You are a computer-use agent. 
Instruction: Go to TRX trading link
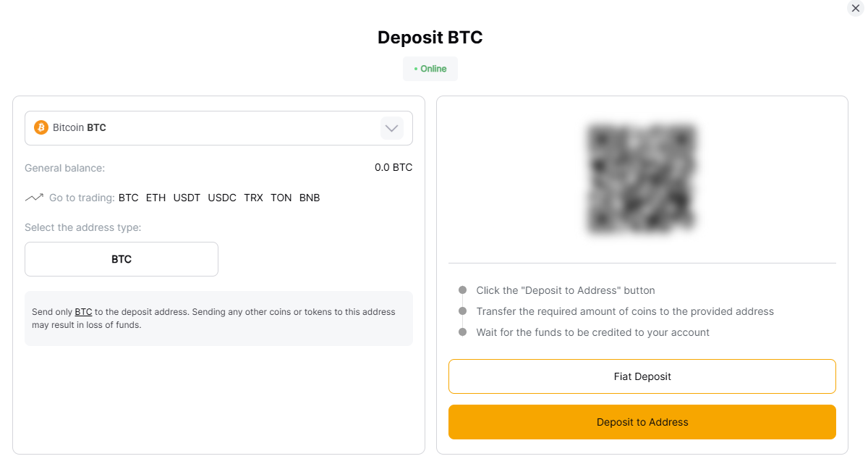point(253,198)
